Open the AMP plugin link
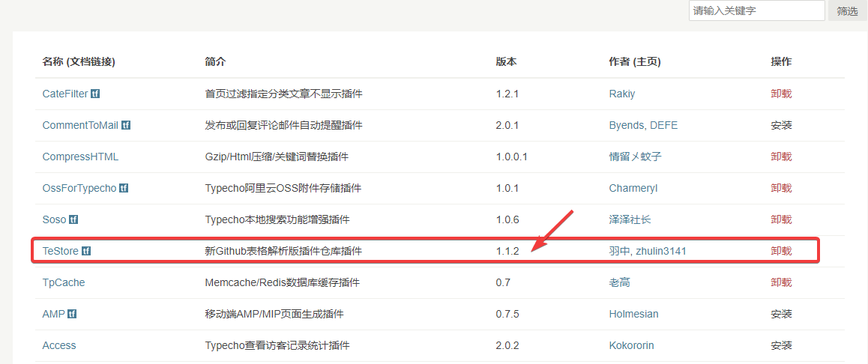This screenshot has height=364, width=868. click(54, 315)
